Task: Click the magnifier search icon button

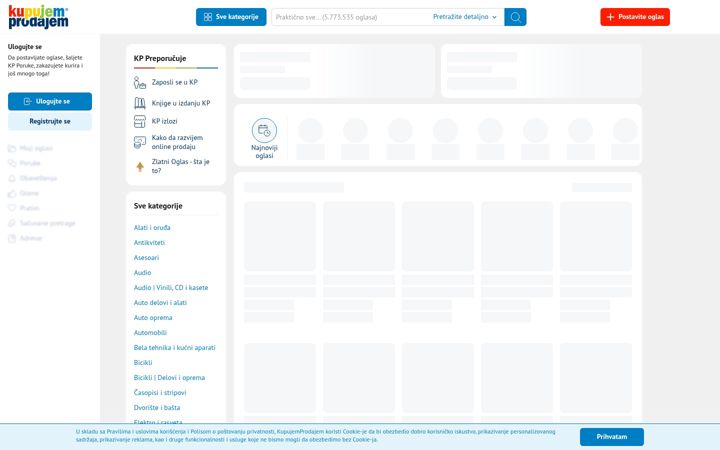Action: (515, 17)
